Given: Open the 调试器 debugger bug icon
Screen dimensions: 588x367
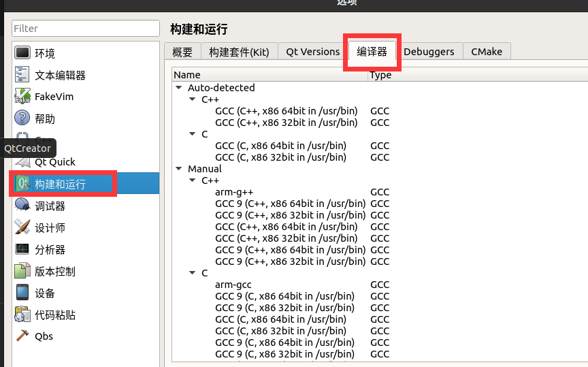Looking at the screenshot, I should [x=22, y=205].
